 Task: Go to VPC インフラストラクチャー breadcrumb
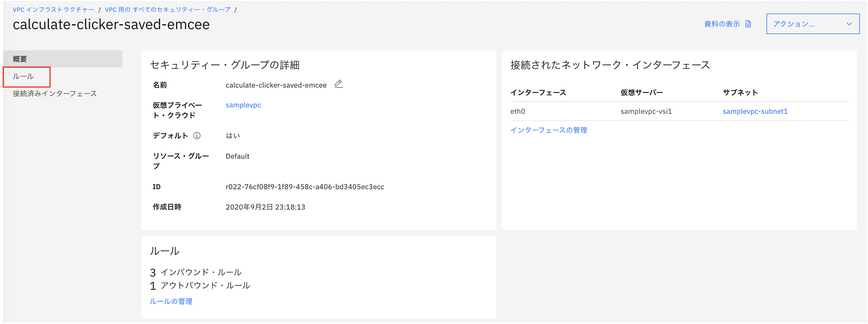(x=53, y=9)
